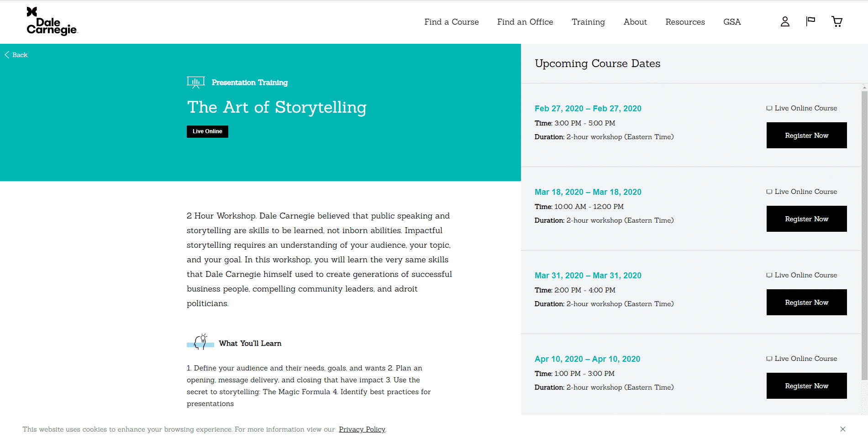Screen dimensions: 868x443
Task: Register Now for Feb 27 course
Action: [807, 135]
